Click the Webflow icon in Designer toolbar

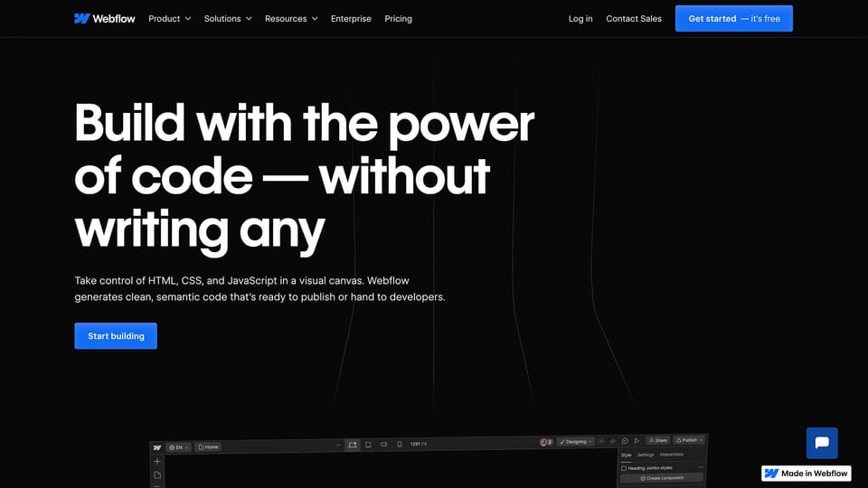click(x=157, y=447)
